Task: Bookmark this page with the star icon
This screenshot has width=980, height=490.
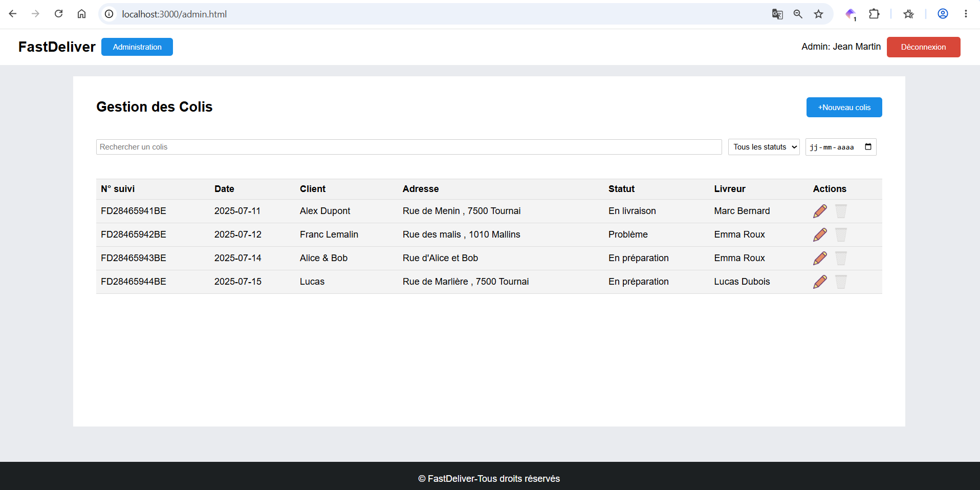Action: (818, 14)
